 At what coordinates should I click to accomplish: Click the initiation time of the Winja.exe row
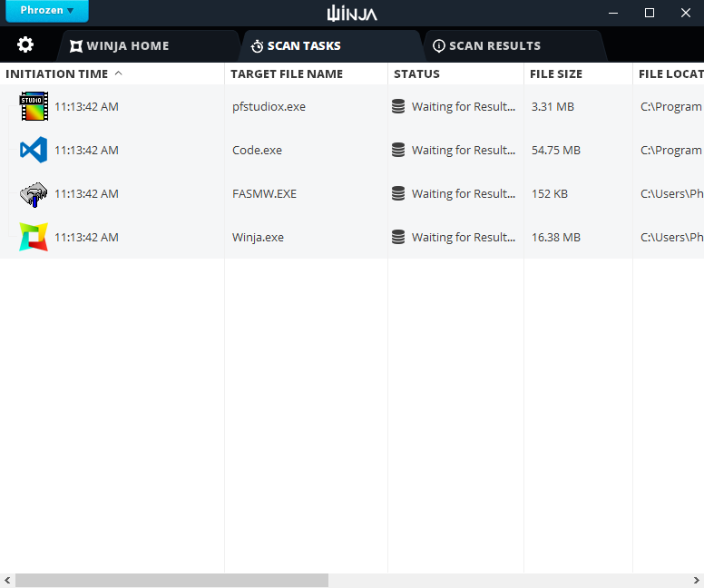tap(86, 237)
